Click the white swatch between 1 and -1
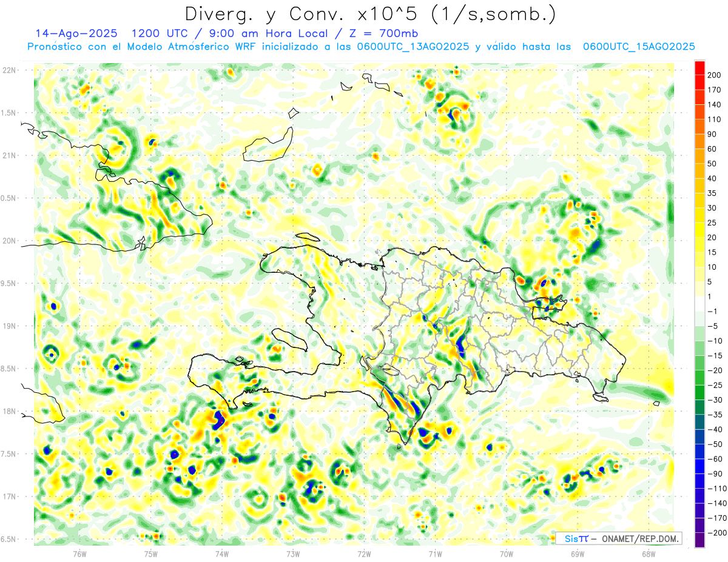The width and height of the screenshot is (728, 562). pyautogui.click(x=699, y=304)
